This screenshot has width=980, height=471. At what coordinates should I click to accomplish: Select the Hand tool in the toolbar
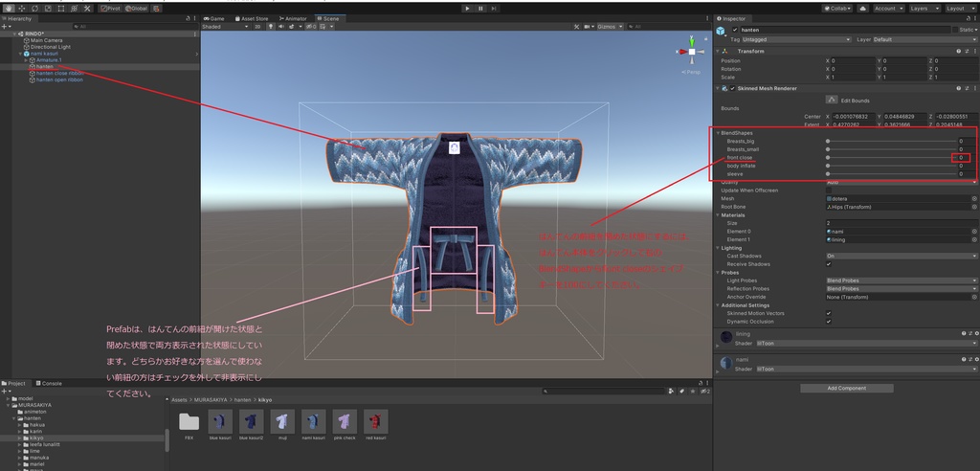pos(9,9)
